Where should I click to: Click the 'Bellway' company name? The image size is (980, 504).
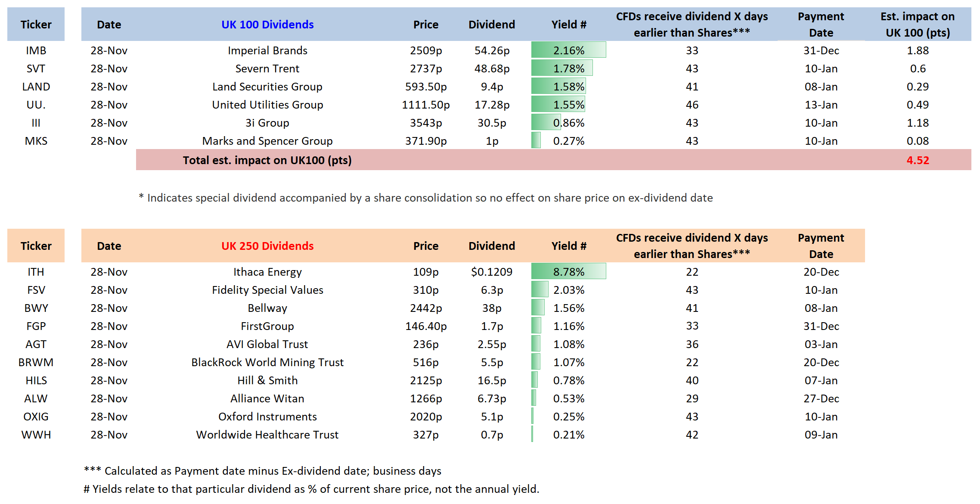point(267,308)
